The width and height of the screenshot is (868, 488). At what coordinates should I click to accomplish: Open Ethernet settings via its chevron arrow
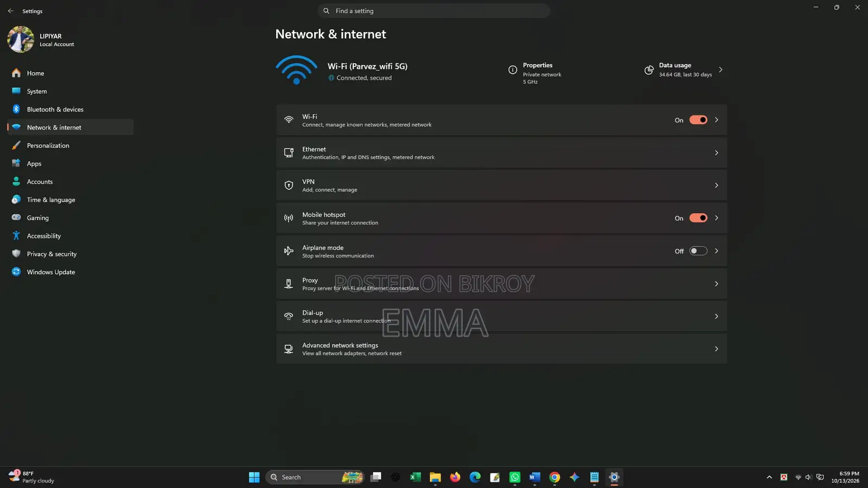[x=717, y=153]
